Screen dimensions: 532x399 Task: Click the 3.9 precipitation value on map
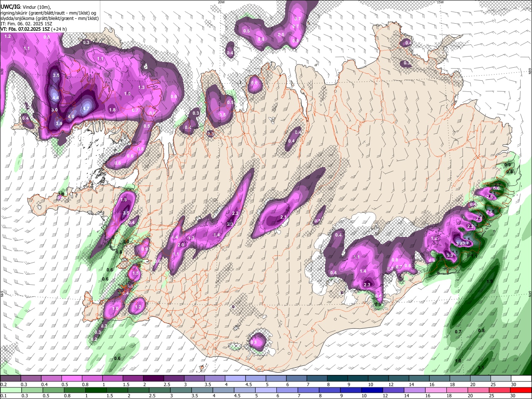click(x=59, y=123)
